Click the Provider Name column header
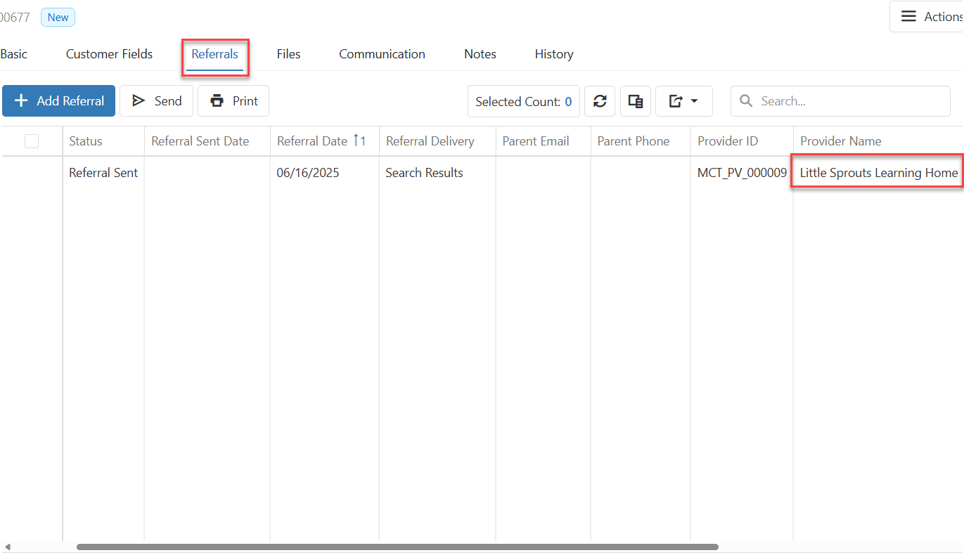This screenshot has height=560, width=964. [x=878, y=141]
